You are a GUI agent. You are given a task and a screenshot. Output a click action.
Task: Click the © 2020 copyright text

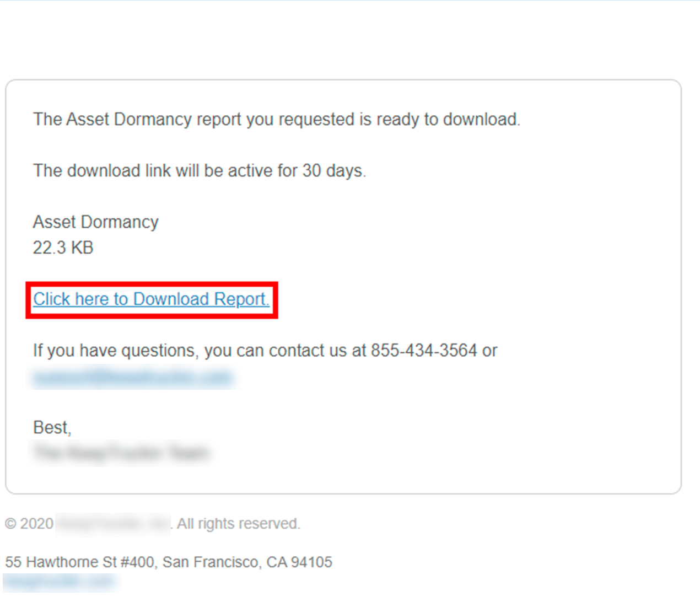[29, 524]
